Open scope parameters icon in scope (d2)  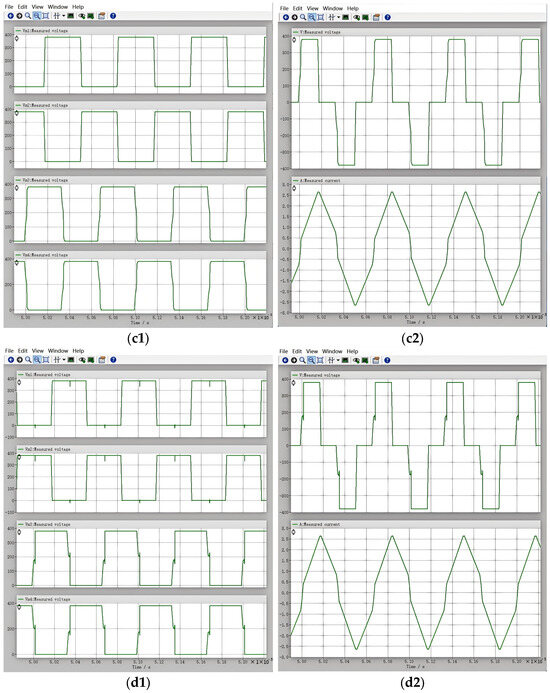click(375, 360)
